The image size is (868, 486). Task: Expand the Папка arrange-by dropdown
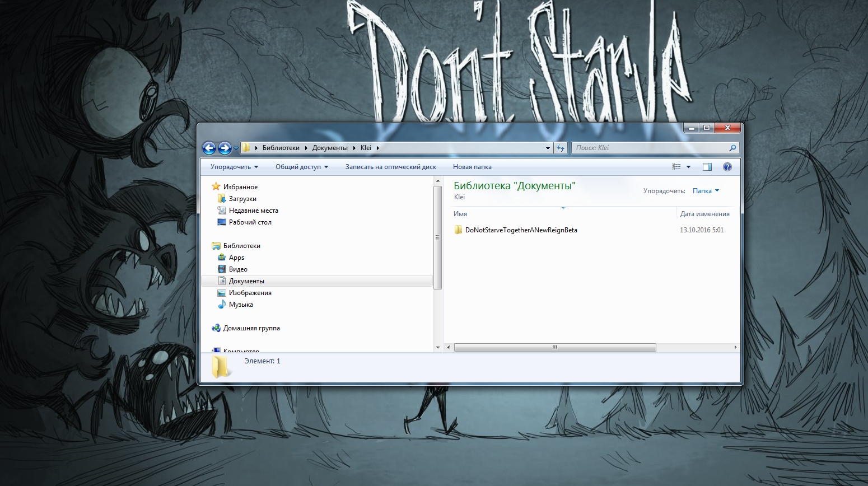click(x=706, y=191)
